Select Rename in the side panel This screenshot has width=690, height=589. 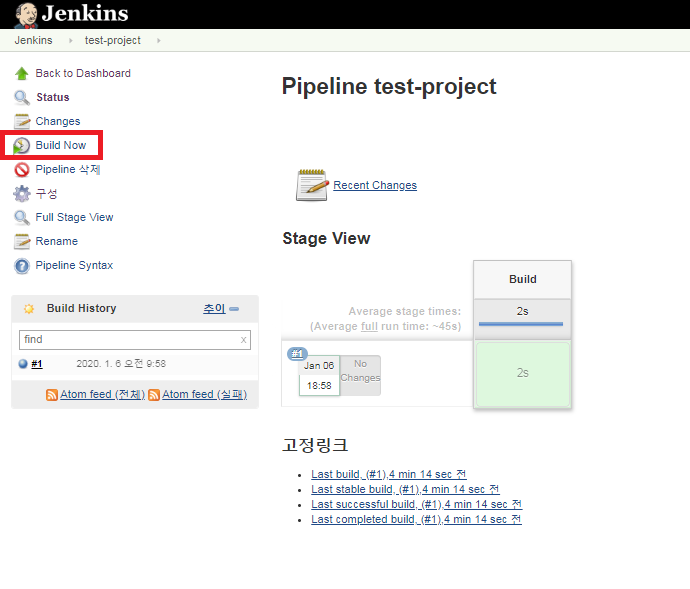(57, 241)
